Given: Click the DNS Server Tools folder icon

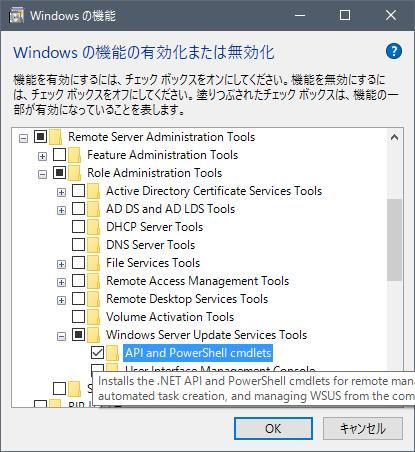Looking at the screenshot, I should pos(94,245).
